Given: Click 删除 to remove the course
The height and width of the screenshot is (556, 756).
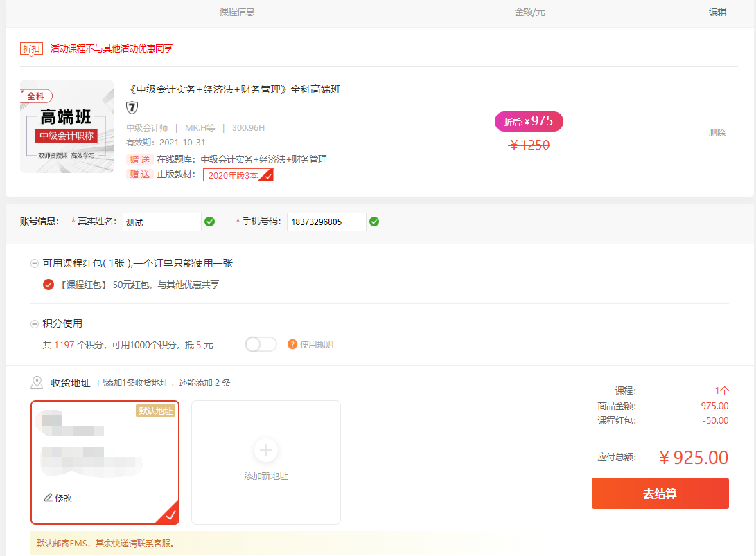Looking at the screenshot, I should tap(717, 133).
